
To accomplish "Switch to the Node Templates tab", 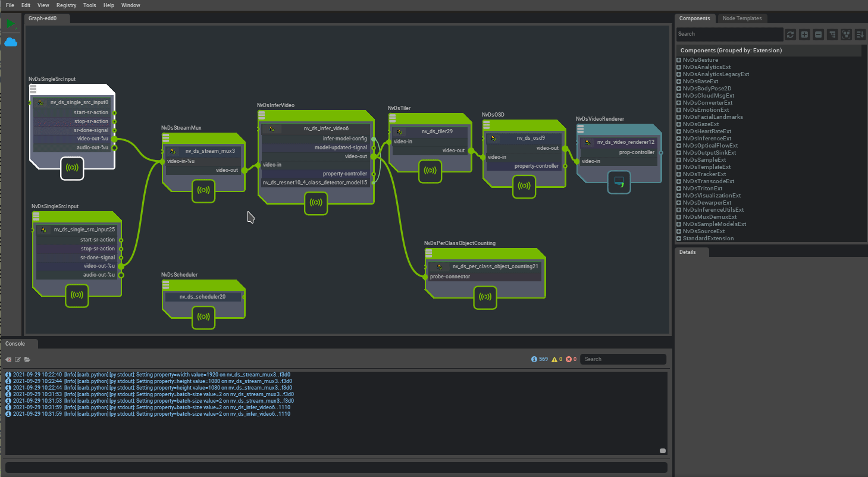I will click(x=741, y=18).
